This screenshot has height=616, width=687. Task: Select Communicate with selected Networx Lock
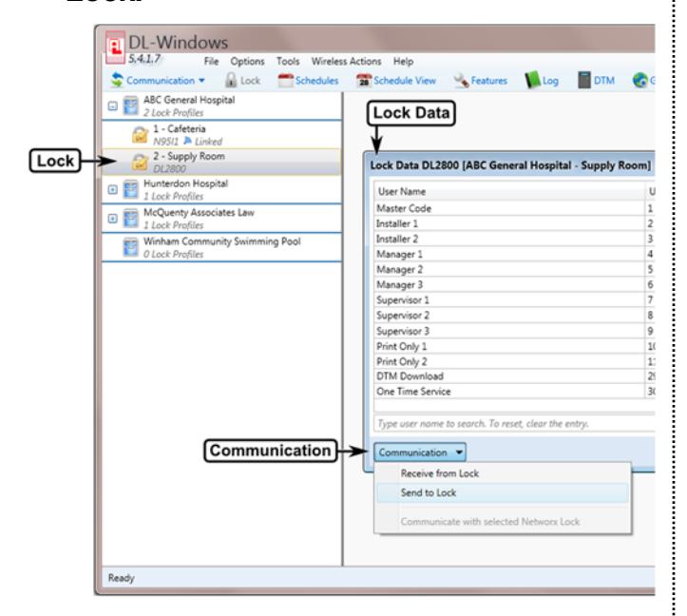click(x=502, y=522)
